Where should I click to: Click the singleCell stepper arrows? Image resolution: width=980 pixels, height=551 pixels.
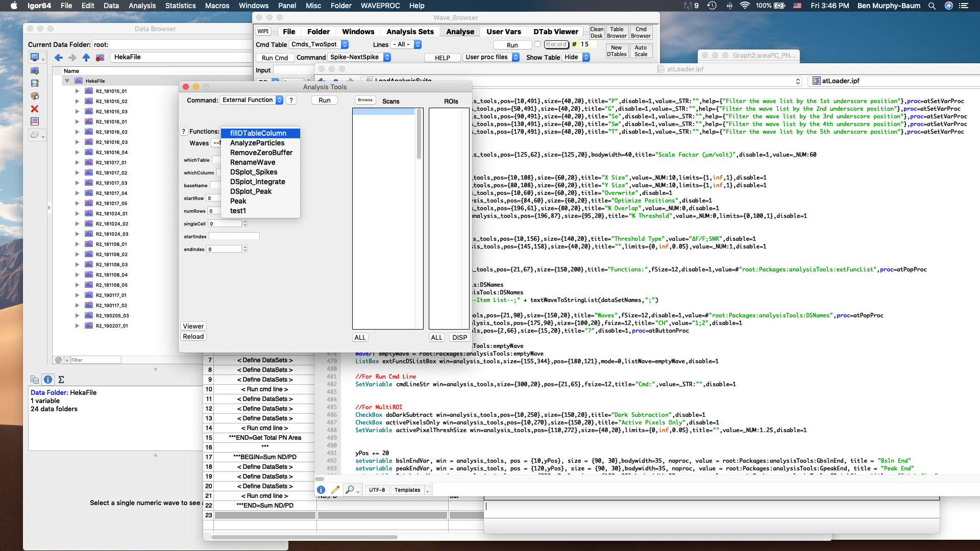click(x=245, y=223)
